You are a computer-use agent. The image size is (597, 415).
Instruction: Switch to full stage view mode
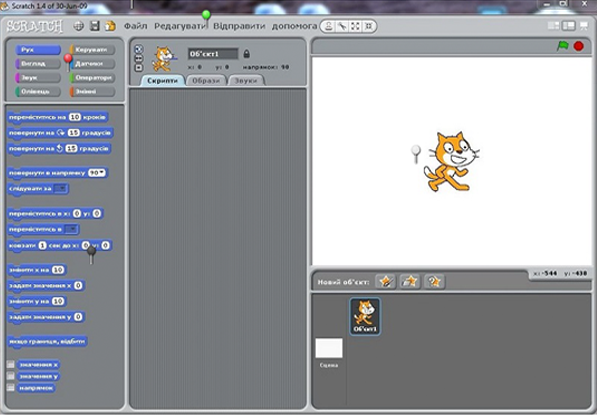pyautogui.click(x=569, y=26)
